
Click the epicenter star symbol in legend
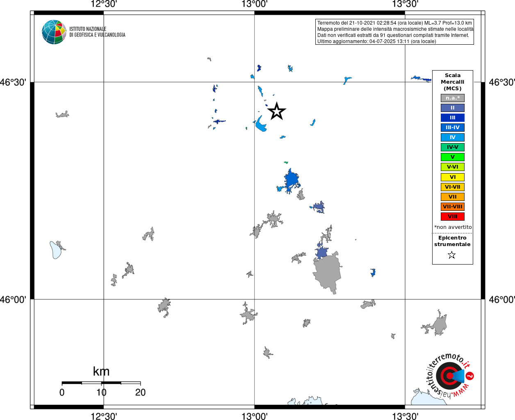(x=452, y=255)
